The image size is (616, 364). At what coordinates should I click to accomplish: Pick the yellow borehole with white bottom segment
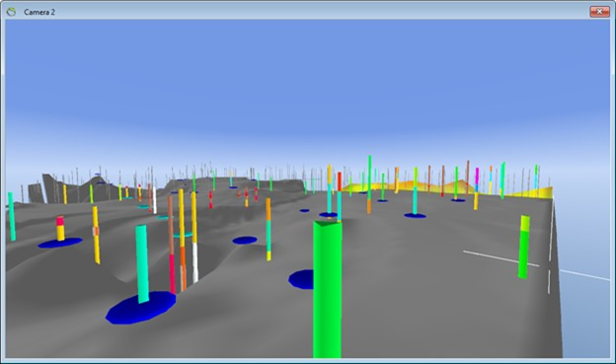(x=194, y=237)
